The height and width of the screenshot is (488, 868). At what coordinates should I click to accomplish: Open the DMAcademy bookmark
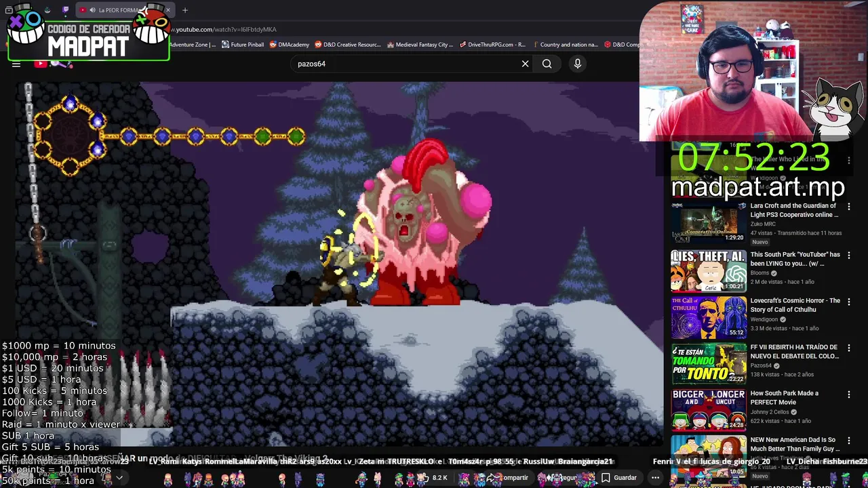(x=289, y=45)
